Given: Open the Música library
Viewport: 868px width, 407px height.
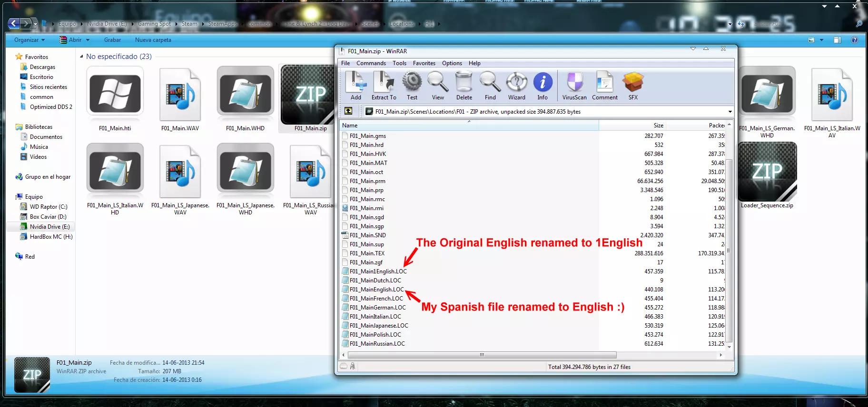Looking at the screenshot, I should coord(39,147).
